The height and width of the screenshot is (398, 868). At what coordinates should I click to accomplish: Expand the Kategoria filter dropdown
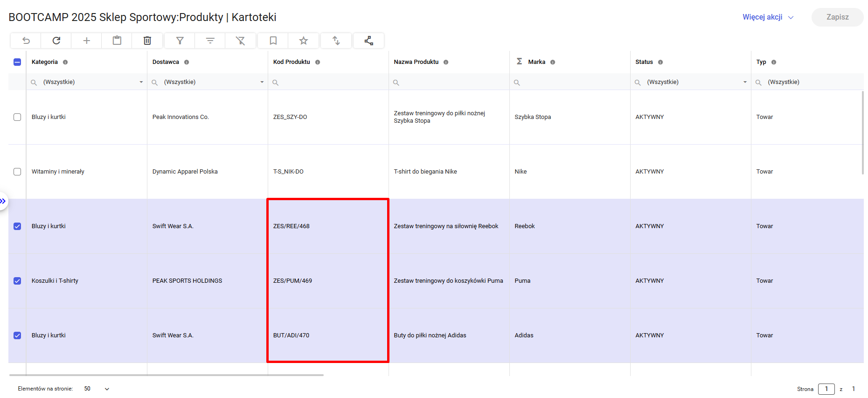(x=141, y=82)
